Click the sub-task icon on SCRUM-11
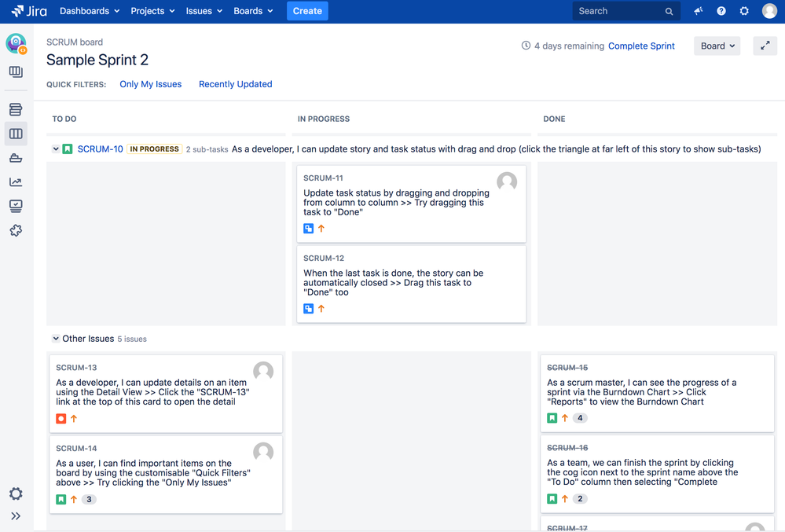This screenshot has height=532, width=785. [x=308, y=229]
